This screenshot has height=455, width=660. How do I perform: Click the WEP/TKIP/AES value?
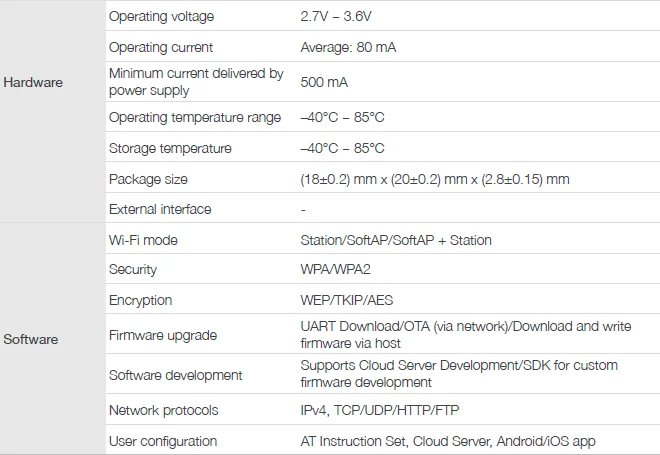point(346,300)
